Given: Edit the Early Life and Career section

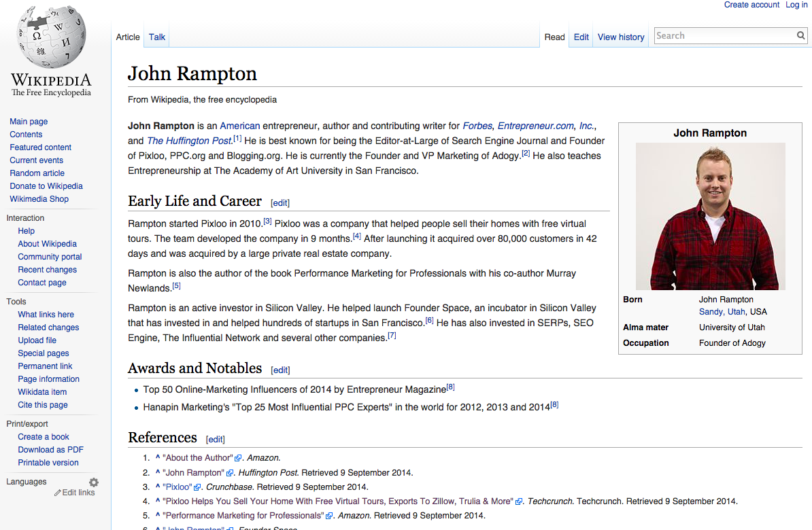Looking at the screenshot, I should 280,203.
